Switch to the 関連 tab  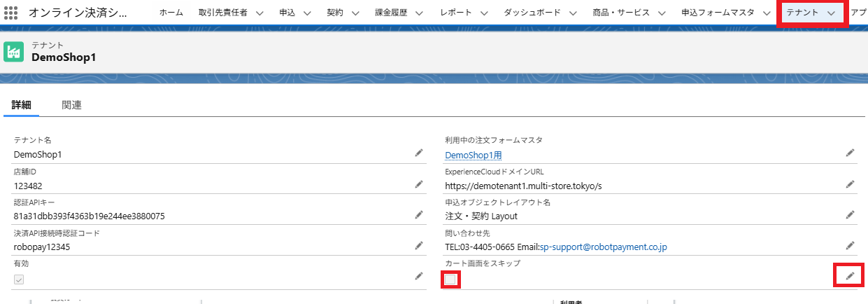tap(71, 105)
